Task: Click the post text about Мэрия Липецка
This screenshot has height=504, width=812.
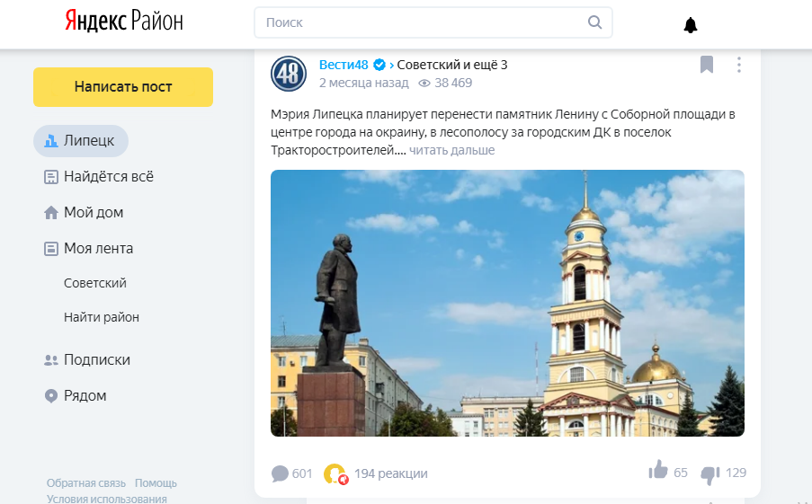Action: point(503,132)
